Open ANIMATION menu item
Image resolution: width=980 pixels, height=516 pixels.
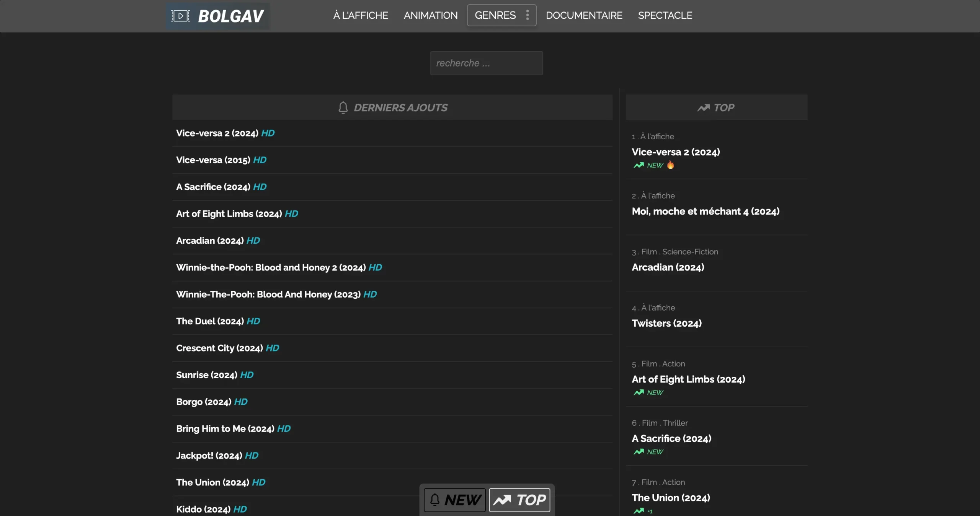click(x=431, y=15)
